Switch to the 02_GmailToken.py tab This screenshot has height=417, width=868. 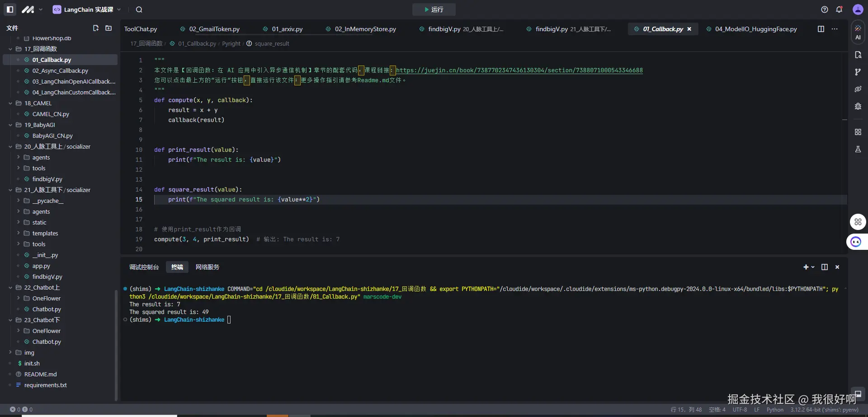point(214,29)
